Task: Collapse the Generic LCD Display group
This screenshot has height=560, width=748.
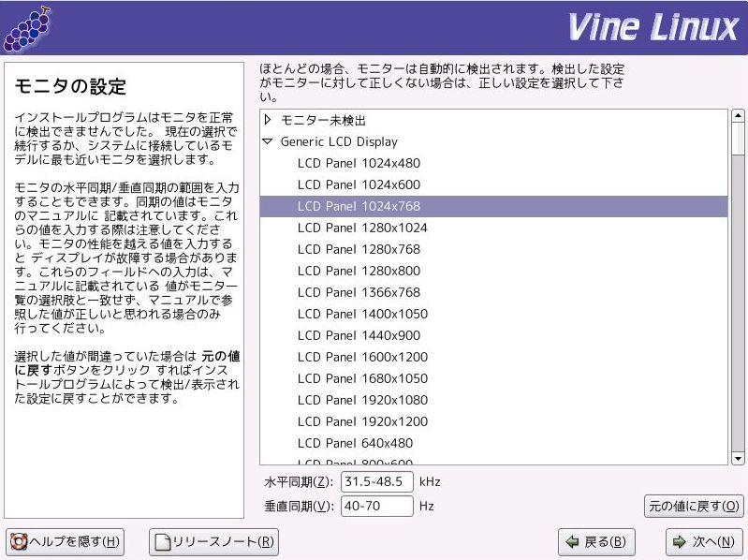Action: click(268, 141)
